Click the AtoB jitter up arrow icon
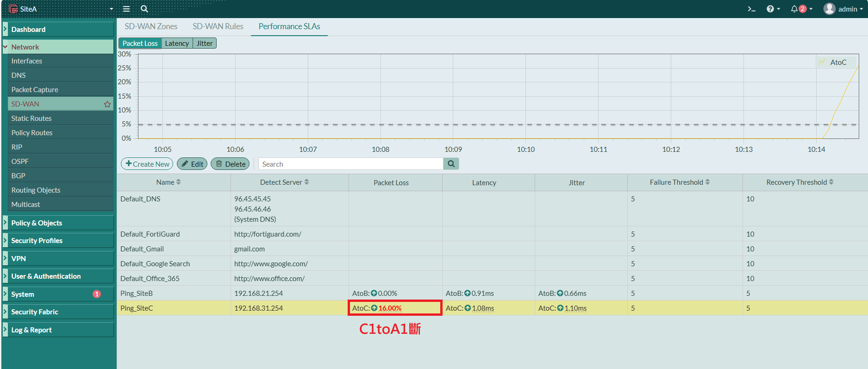Image resolution: width=868 pixels, height=369 pixels. 560,293
